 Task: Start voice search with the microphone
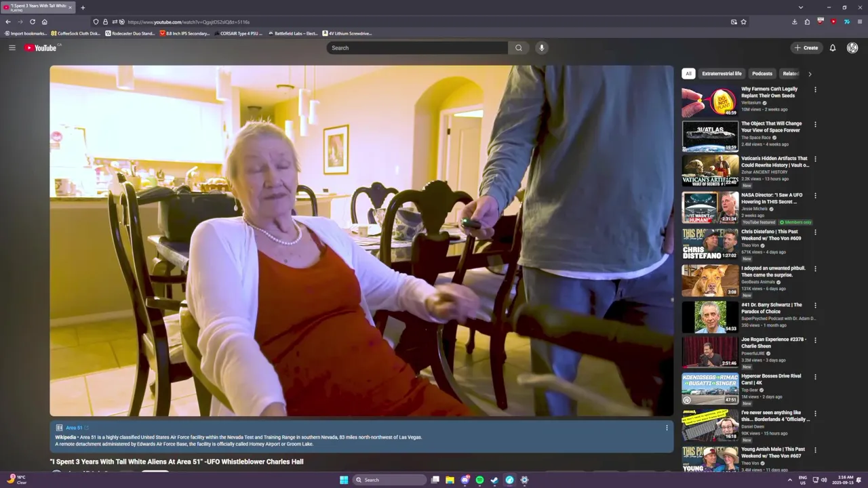tap(541, 47)
